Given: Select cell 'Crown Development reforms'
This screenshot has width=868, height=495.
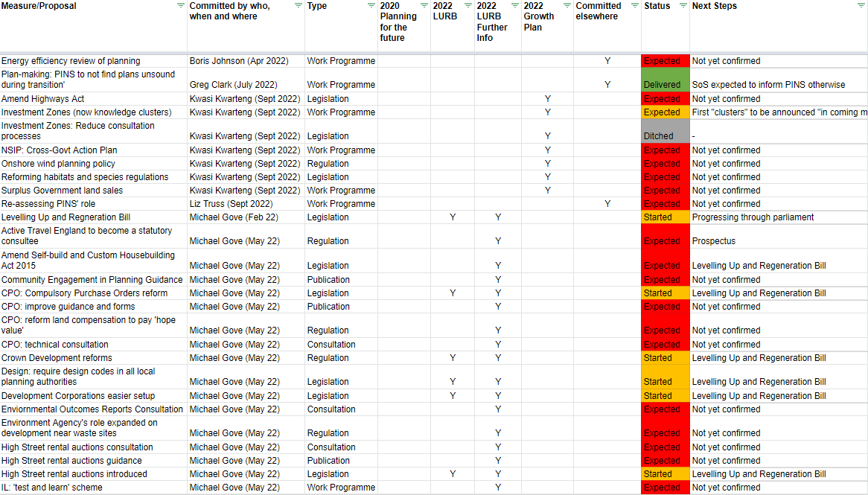Looking at the screenshot, I should coord(94,358).
